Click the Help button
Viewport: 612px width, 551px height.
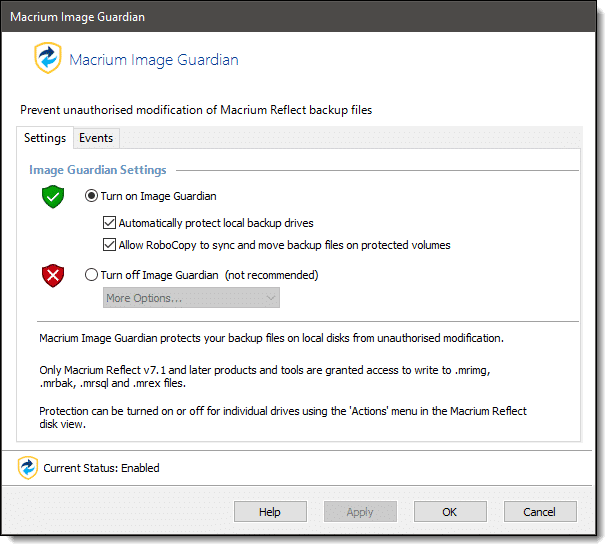coord(270,512)
